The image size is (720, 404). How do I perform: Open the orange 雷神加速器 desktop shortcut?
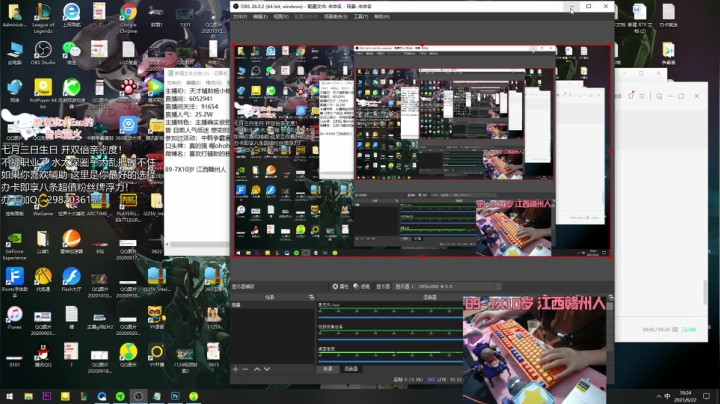pyautogui.click(x=71, y=242)
